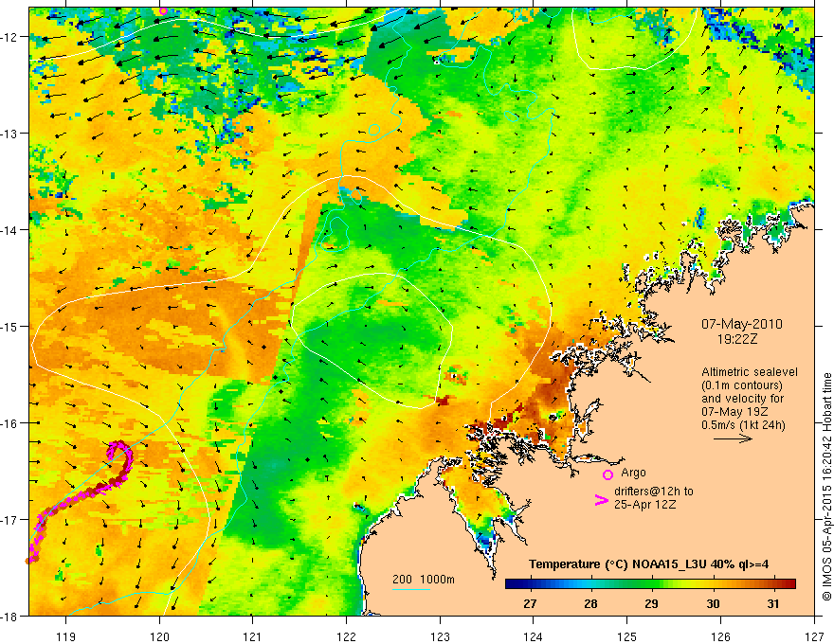
Task: Click the '07-May 19Z' legend text
Action: coord(734,412)
